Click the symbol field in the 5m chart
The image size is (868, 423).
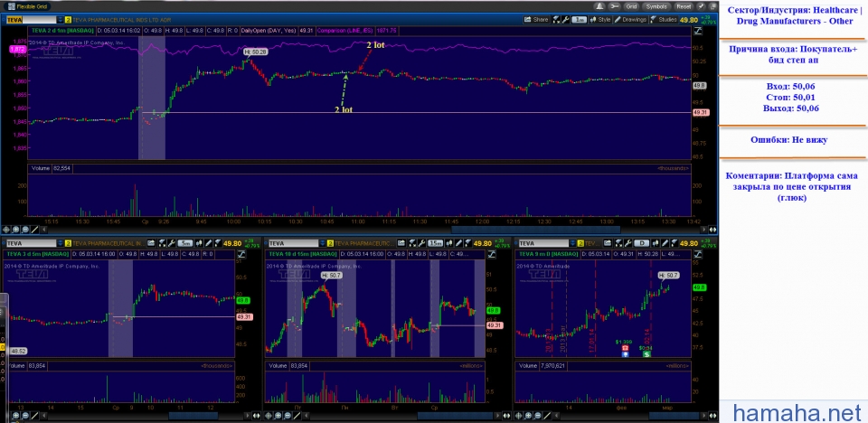coord(31,243)
